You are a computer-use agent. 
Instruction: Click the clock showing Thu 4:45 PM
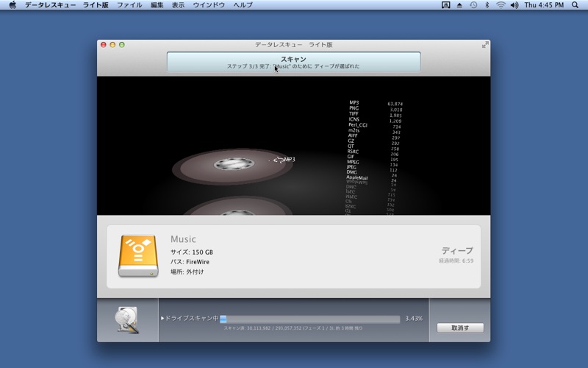[544, 5]
